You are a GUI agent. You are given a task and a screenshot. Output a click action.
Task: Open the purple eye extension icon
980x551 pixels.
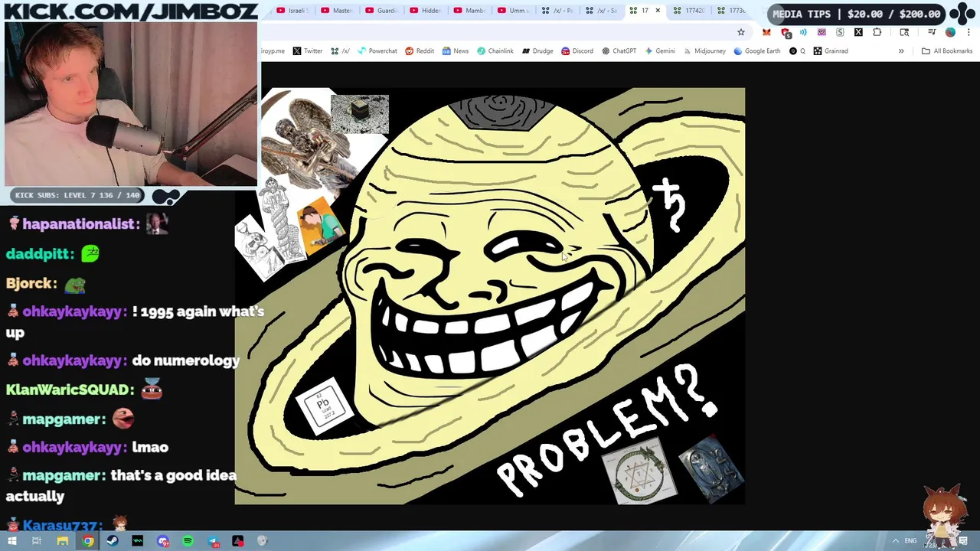point(822,32)
